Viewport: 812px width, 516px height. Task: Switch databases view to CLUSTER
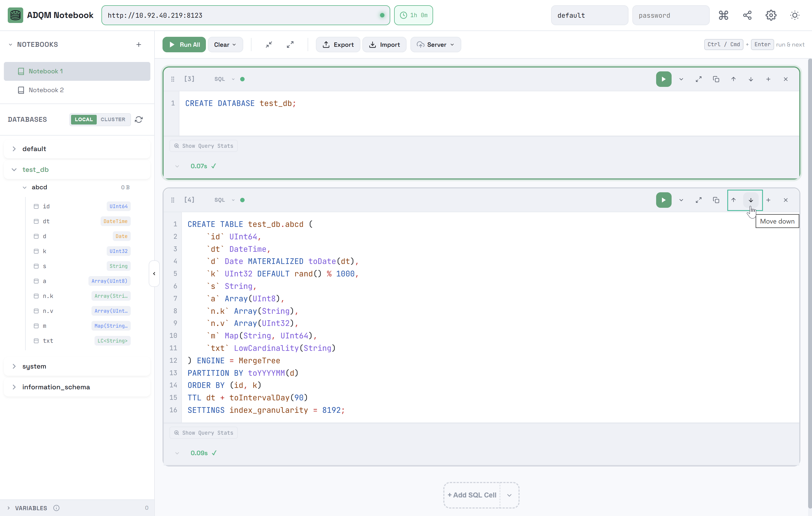(x=113, y=120)
